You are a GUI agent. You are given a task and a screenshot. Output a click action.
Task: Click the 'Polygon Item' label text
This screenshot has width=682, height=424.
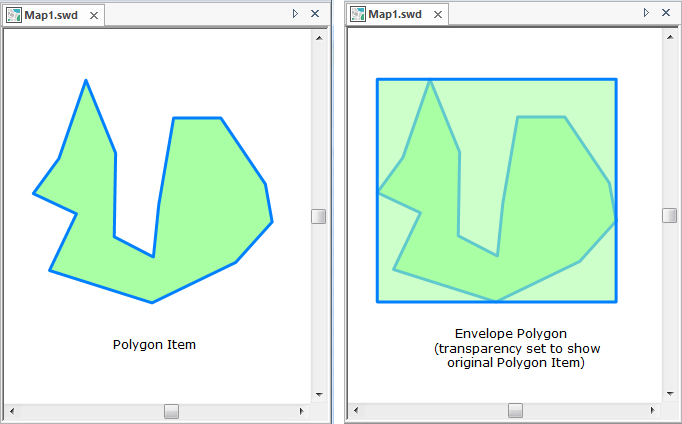pyautogui.click(x=154, y=345)
